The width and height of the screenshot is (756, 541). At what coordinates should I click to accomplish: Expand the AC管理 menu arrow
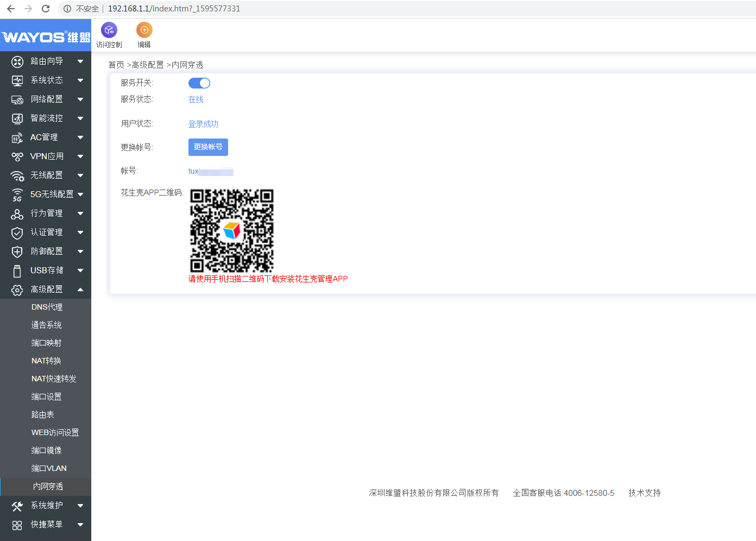pyautogui.click(x=80, y=137)
